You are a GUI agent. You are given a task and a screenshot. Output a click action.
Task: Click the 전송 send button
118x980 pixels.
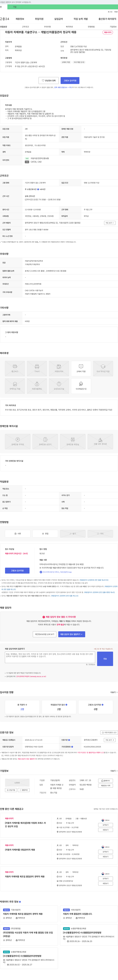pos(105,659)
